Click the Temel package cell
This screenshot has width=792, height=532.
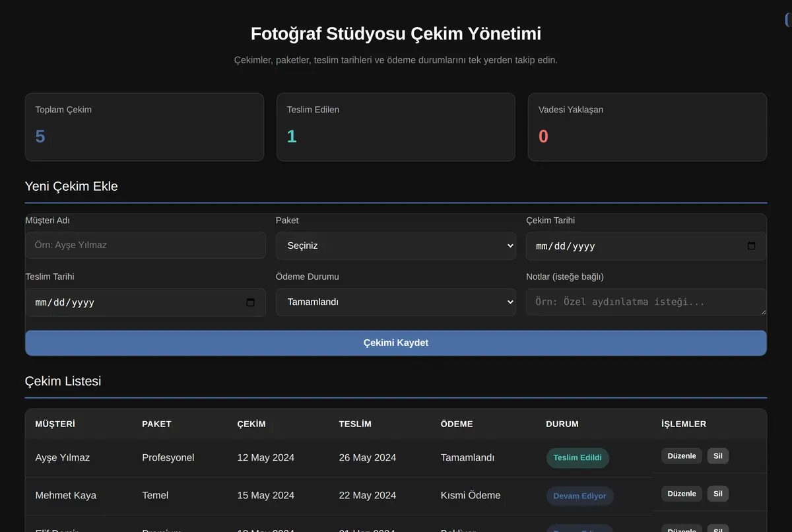coord(155,495)
